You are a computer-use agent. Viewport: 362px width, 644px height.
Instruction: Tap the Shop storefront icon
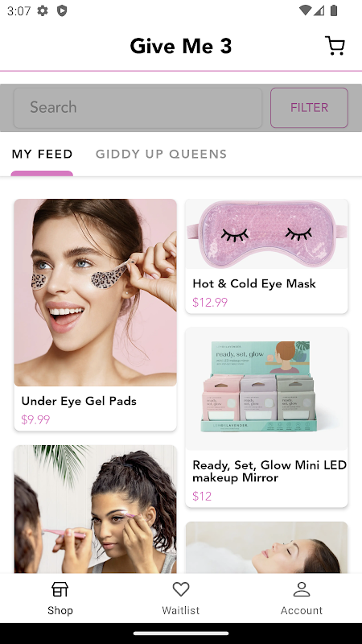[x=60, y=589]
